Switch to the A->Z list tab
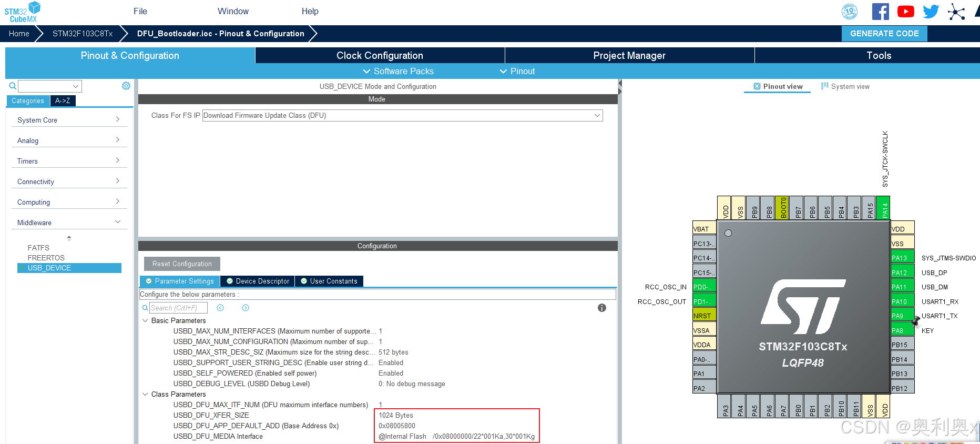 63,100
